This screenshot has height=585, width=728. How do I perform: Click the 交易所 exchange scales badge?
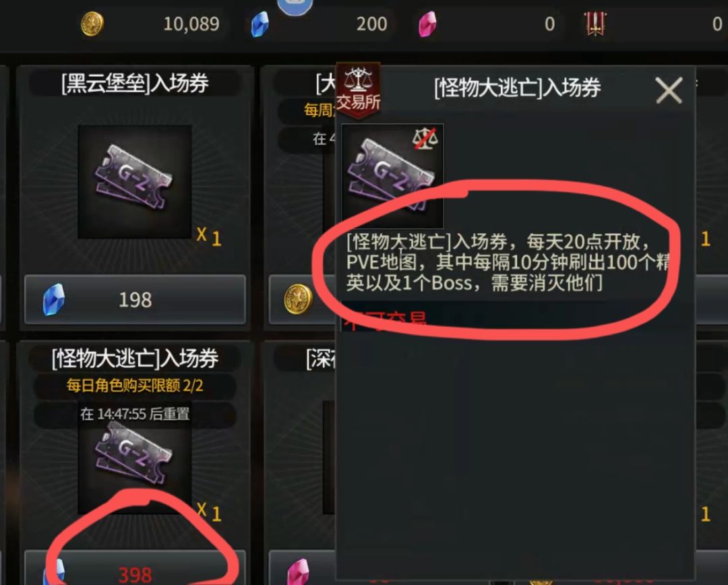click(358, 90)
